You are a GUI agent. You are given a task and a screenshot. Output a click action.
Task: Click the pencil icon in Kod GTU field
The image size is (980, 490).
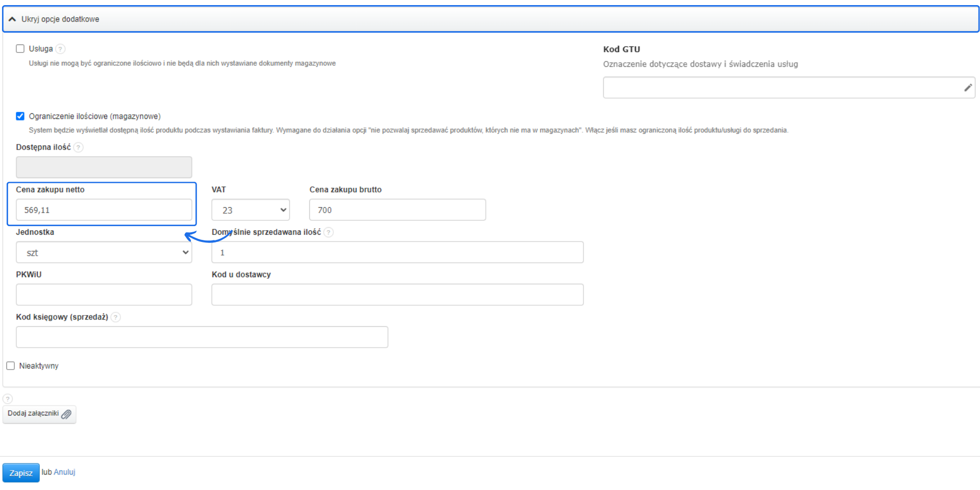[x=967, y=88]
